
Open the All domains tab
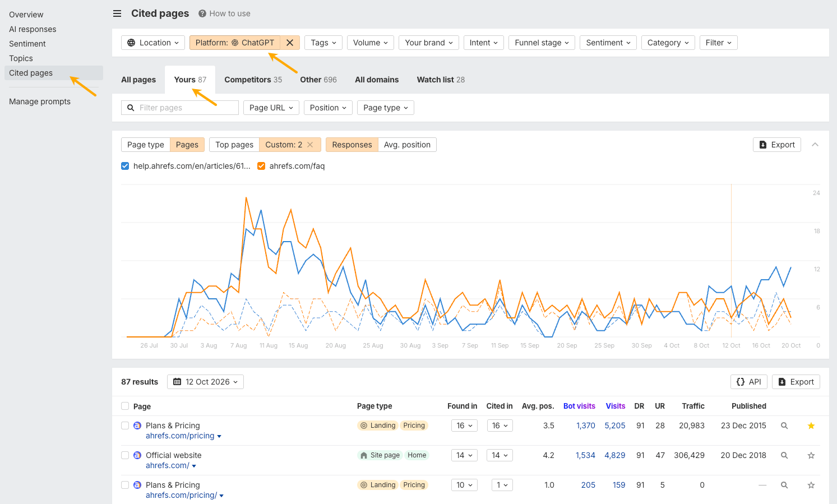(x=377, y=80)
